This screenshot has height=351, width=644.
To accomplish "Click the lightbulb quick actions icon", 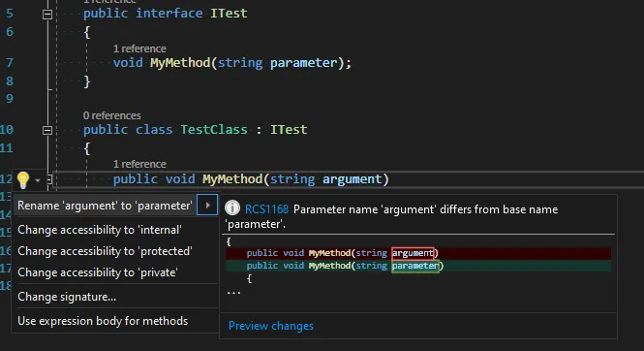I will click(23, 180).
